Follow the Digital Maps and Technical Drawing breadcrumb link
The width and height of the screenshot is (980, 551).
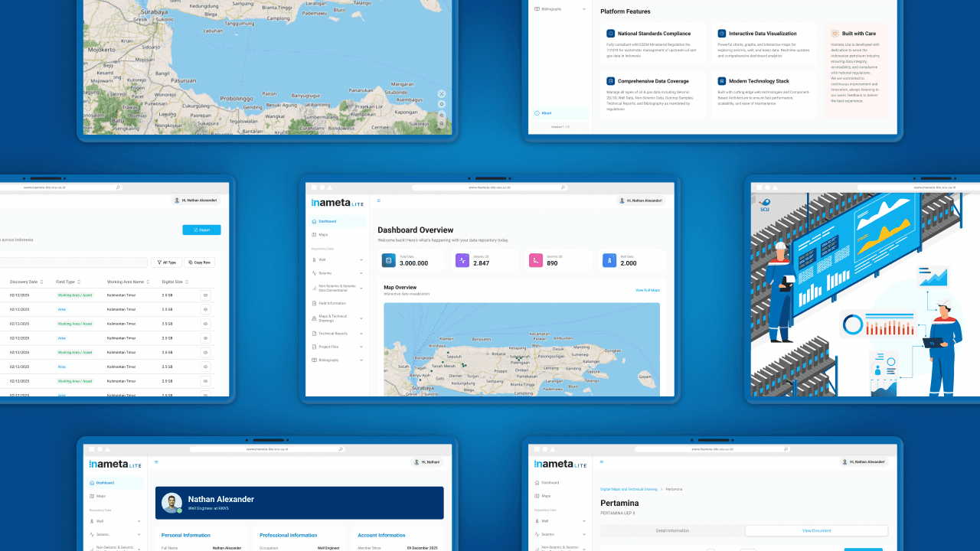[629, 489]
